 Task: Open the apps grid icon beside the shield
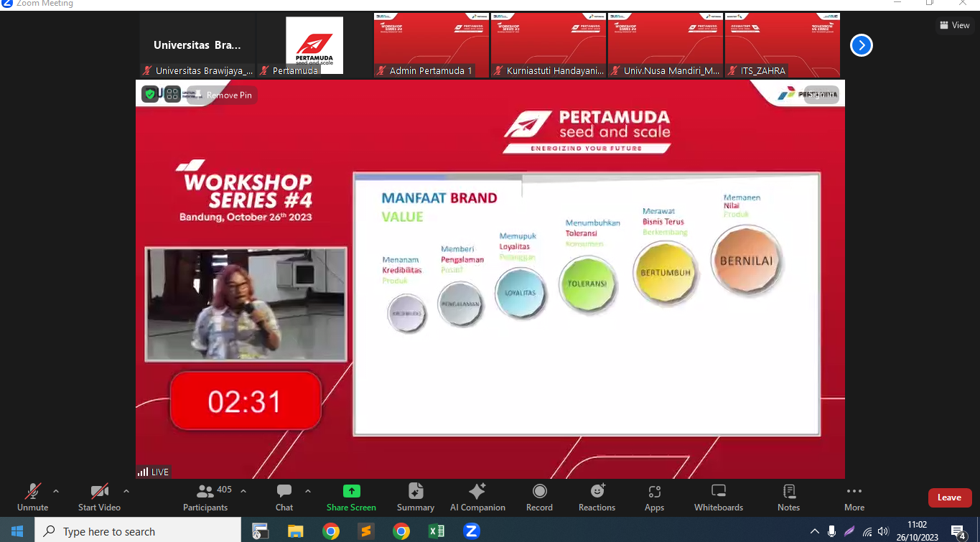172,94
